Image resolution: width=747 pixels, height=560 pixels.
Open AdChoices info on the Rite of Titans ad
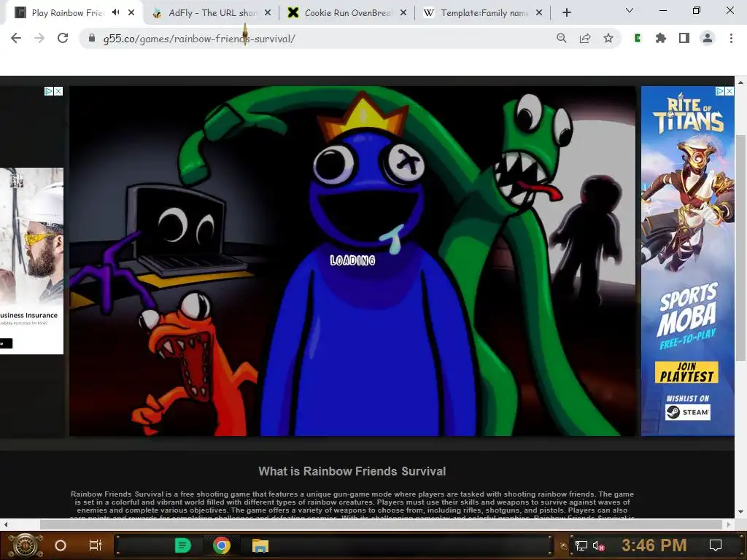[720, 91]
